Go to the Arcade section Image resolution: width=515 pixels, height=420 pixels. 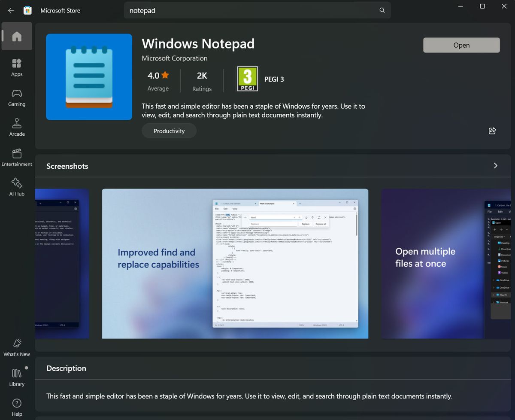point(17,127)
